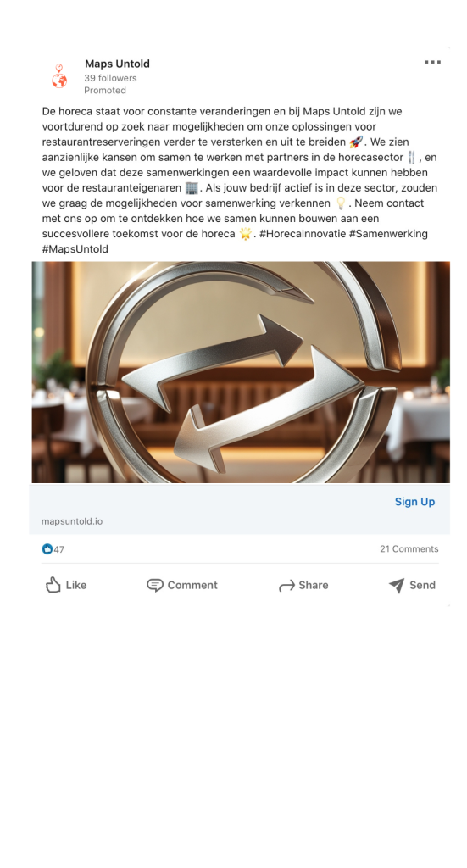Click the Sign Up button
The height and width of the screenshot is (868, 467).
415,502
